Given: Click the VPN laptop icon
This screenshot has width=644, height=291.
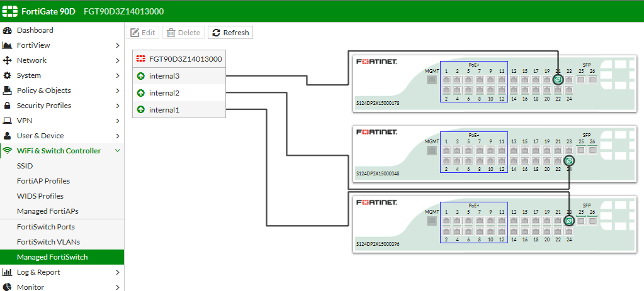Looking at the screenshot, I should [x=7, y=121].
